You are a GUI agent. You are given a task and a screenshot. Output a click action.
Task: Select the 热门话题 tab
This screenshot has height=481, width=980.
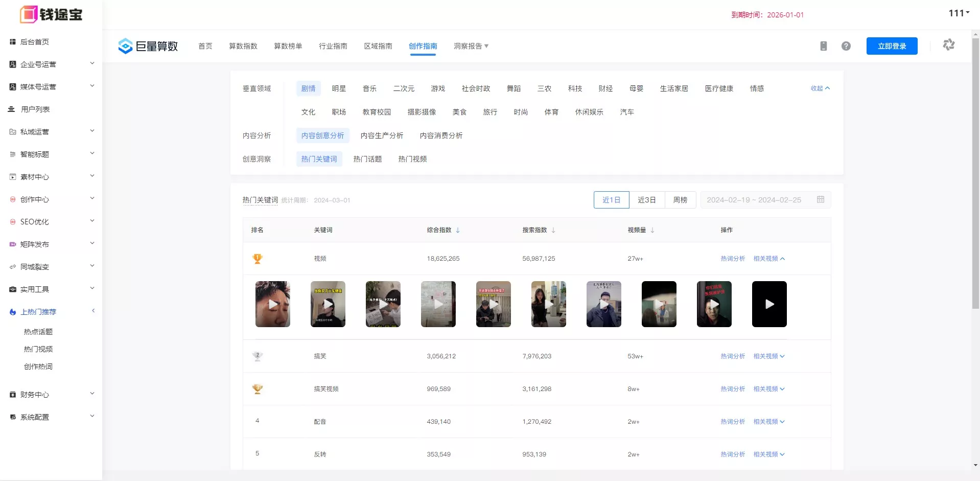click(367, 159)
